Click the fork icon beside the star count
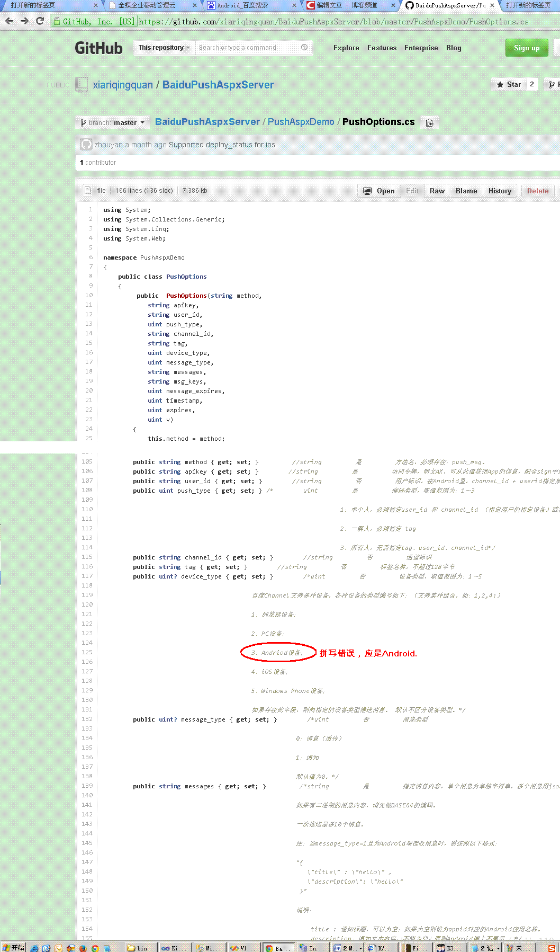This screenshot has width=560, height=952. (552, 84)
